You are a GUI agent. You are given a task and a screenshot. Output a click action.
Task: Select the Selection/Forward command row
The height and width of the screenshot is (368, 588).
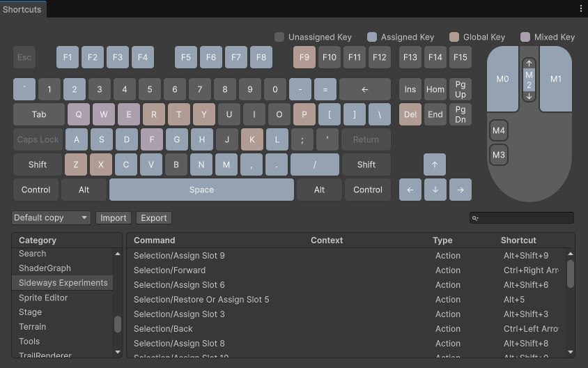pos(346,270)
